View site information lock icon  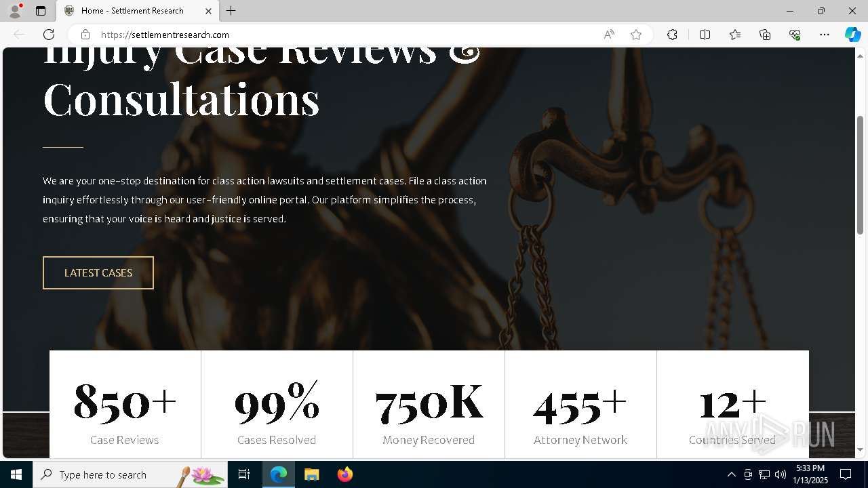click(x=85, y=35)
